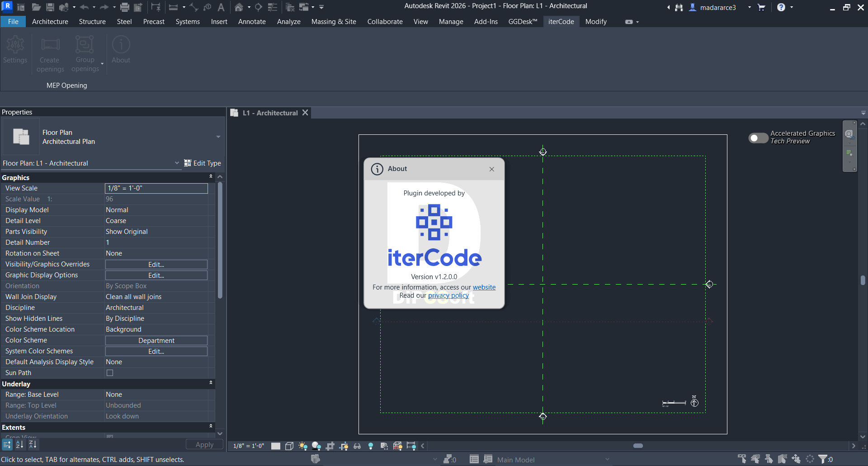Open the madararce3 user account dropdown
Image resolution: width=868 pixels, height=466 pixels.
750,7
